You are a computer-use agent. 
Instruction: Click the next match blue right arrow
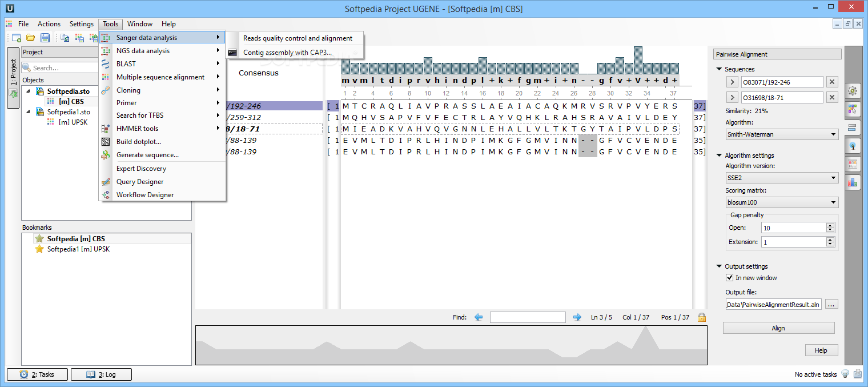click(577, 317)
